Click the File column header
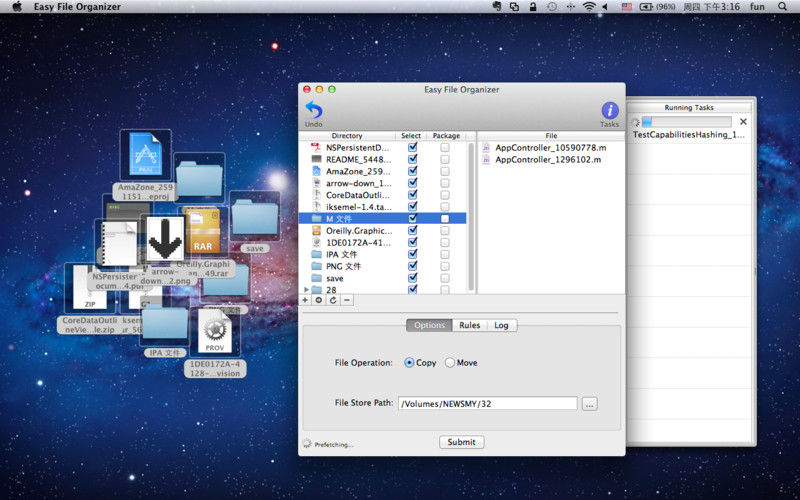 pyautogui.click(x=551, y=136)
